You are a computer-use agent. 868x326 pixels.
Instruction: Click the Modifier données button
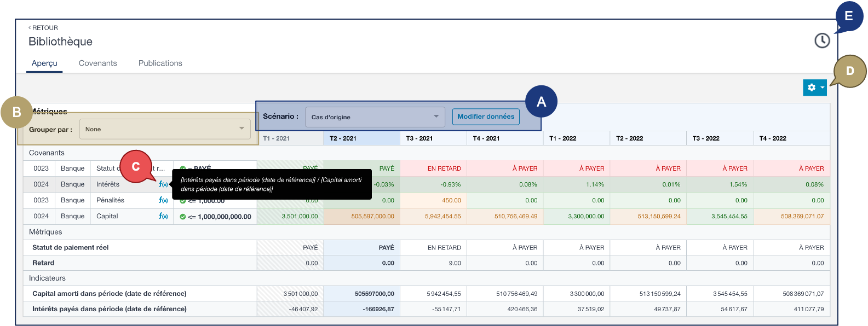[485, 117]
